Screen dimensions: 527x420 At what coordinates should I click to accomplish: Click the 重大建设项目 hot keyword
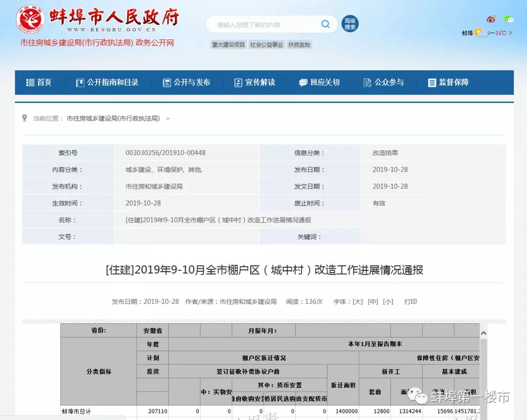click(228, 45)
